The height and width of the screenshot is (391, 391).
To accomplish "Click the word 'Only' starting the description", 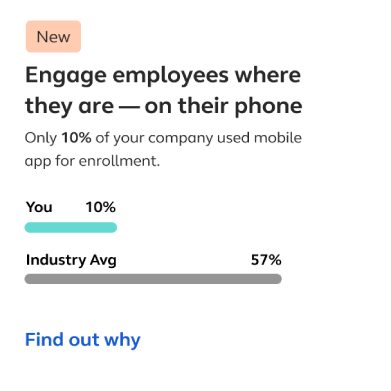I will pos(41,138).
